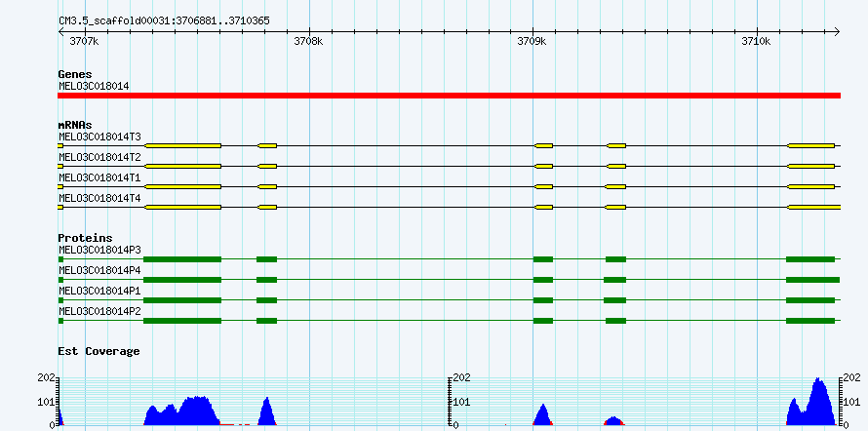Click the small second exon of MELO3C018014T1
Screen dimensions: 868x431
[267, 186]
